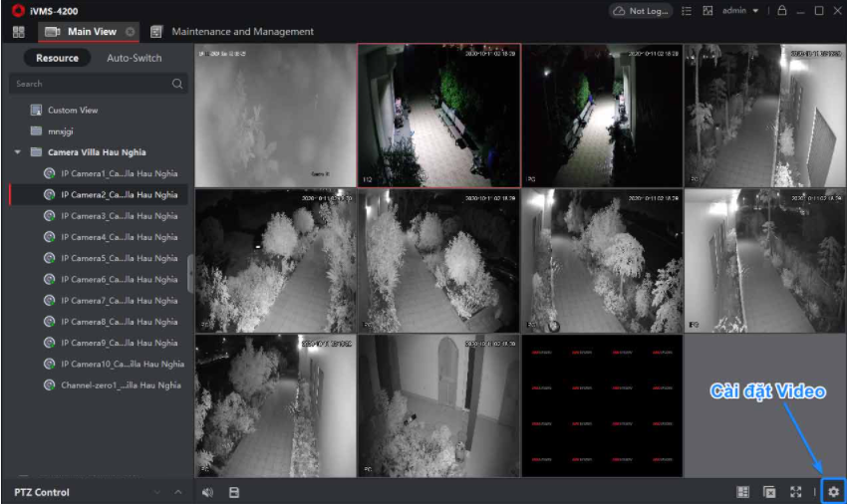
Task: Close the Main View tab
Action: pyautogui.click(x=131, y=32)
